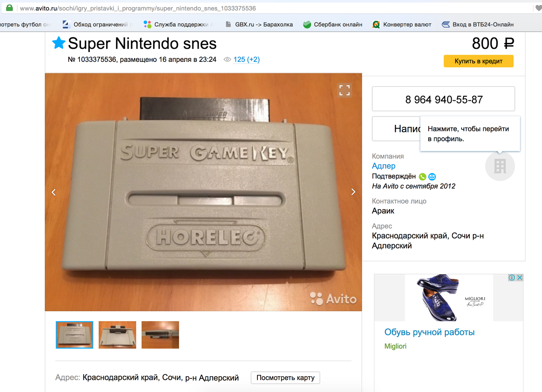Click Купить в кредит button
Screen dimensions: 542x392
click(x=478, y=61)
